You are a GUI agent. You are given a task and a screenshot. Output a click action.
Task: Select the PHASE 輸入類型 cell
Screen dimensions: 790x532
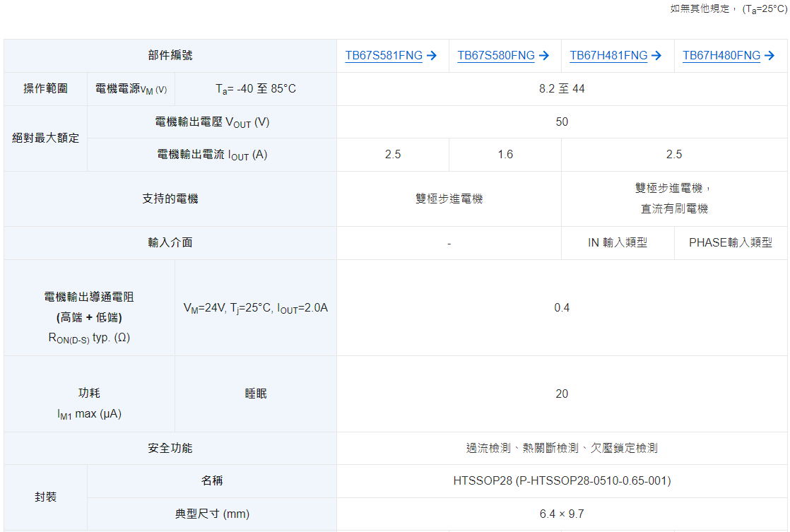click(x=731, y=243)
